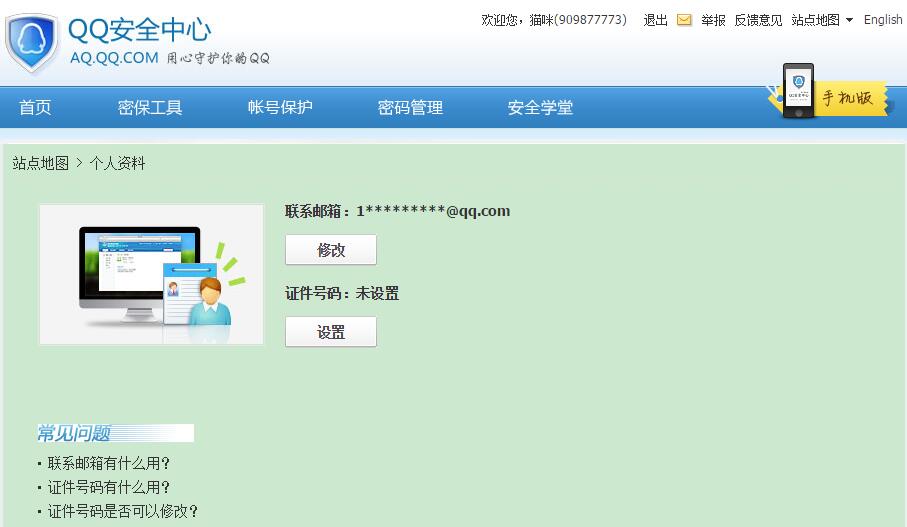The image size is (907, 527).
Task: Open 首页 navigation tab
Action: click(35, 107)
